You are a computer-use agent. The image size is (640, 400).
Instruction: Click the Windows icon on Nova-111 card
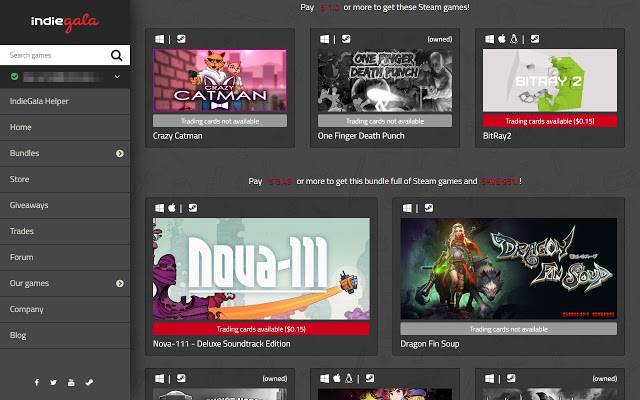pyautogui.click(x=160, y=208)
